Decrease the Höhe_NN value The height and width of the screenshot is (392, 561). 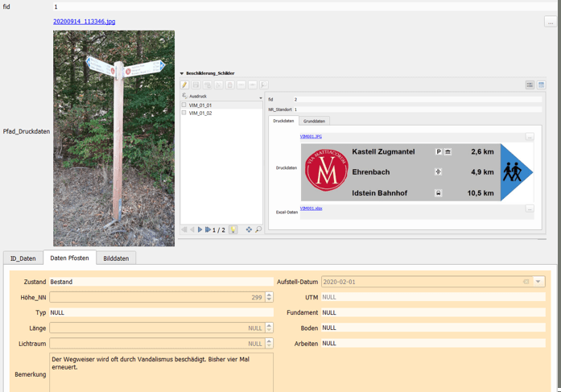click(270, 299)
